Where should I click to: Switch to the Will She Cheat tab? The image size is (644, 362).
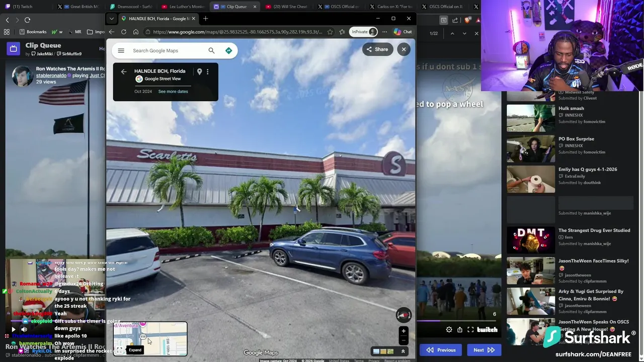click(x=287, y=7)
